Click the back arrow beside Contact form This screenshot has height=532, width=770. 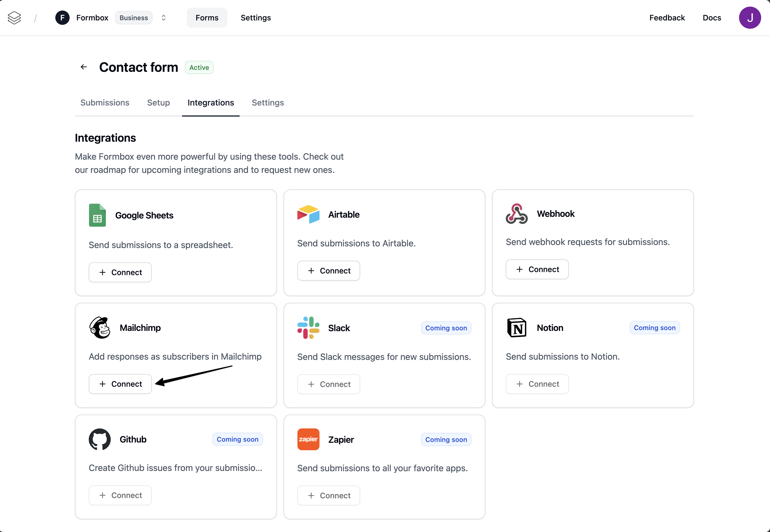(x=84, y=67)
